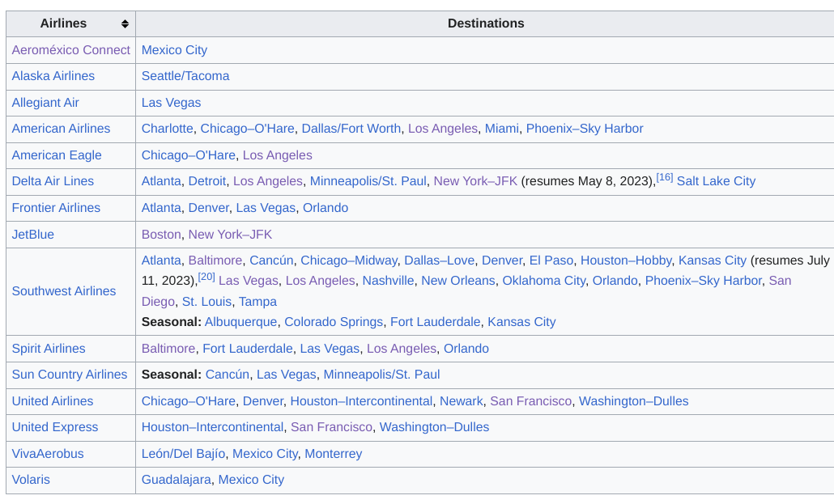This screenshot has height=504, width=834.
Task: Open New York–JFK in JetBlue row
Action: click(x=230, y=235)
